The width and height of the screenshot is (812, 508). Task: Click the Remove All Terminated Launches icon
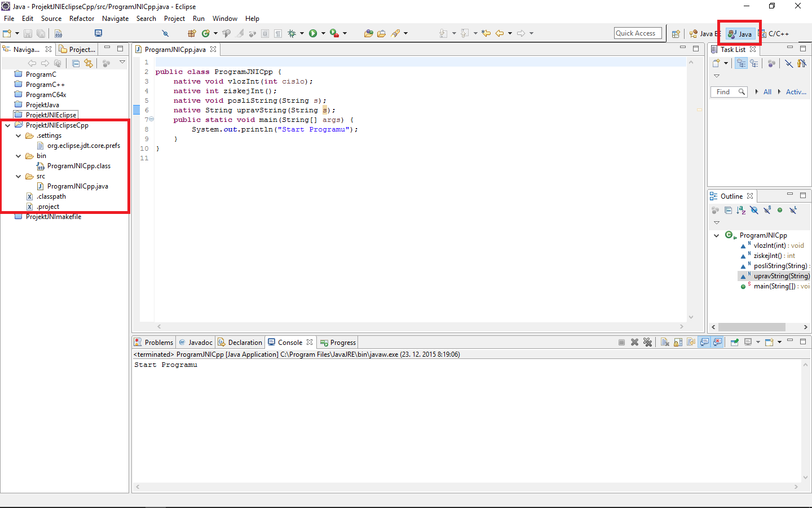pyautogui.click(x=647, y=341)
